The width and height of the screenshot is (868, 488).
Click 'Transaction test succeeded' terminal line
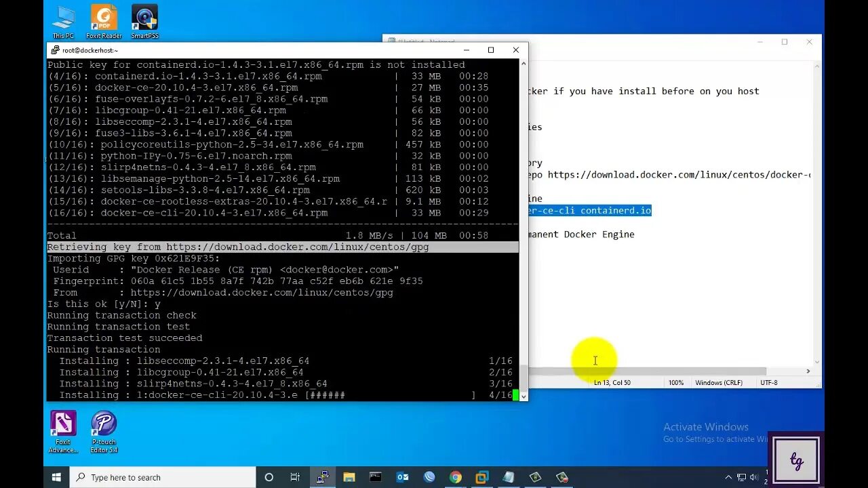click(x=125, y=338)
